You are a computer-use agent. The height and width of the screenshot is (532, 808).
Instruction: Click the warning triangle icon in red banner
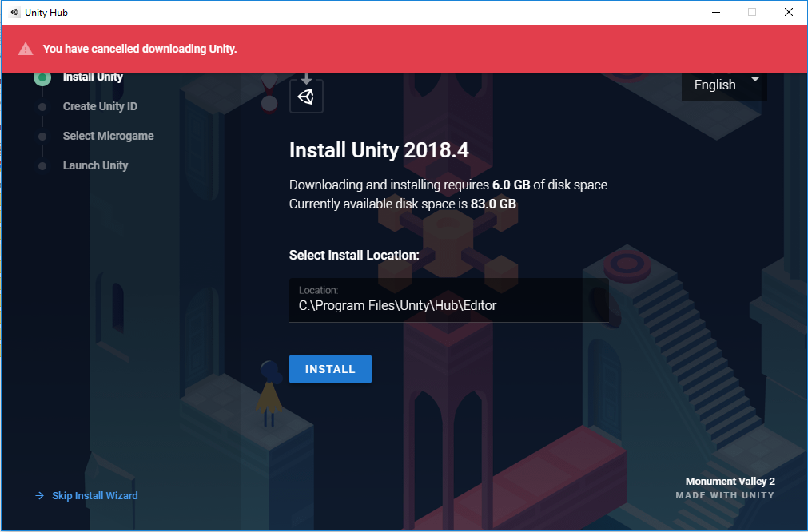(x=26, y=49)
